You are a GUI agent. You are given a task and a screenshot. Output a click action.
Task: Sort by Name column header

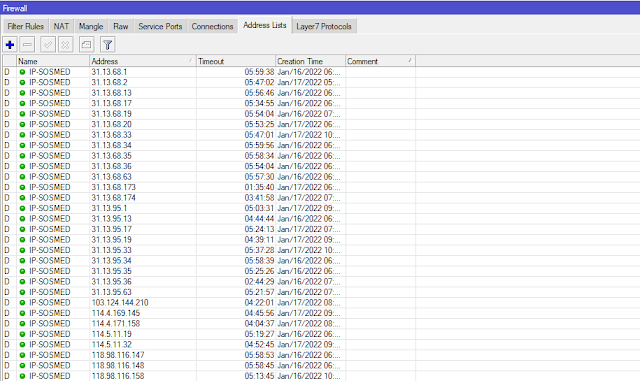[53, 61]
